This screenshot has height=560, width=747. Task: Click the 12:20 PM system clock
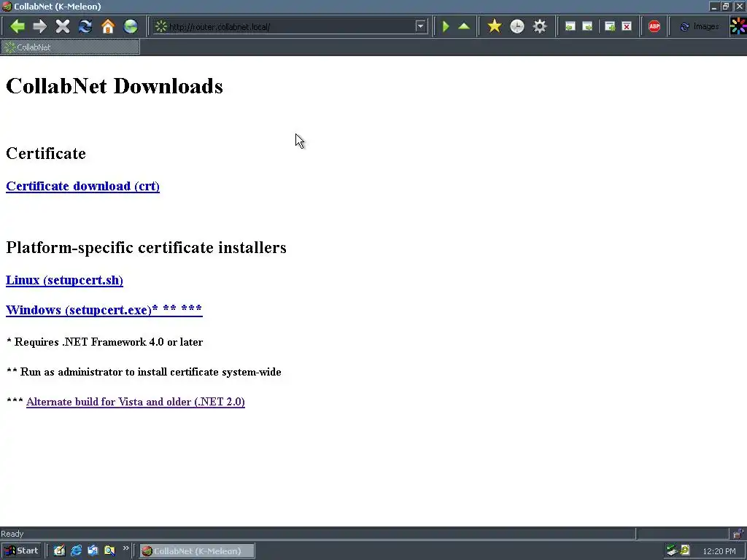tap(719, 551)
